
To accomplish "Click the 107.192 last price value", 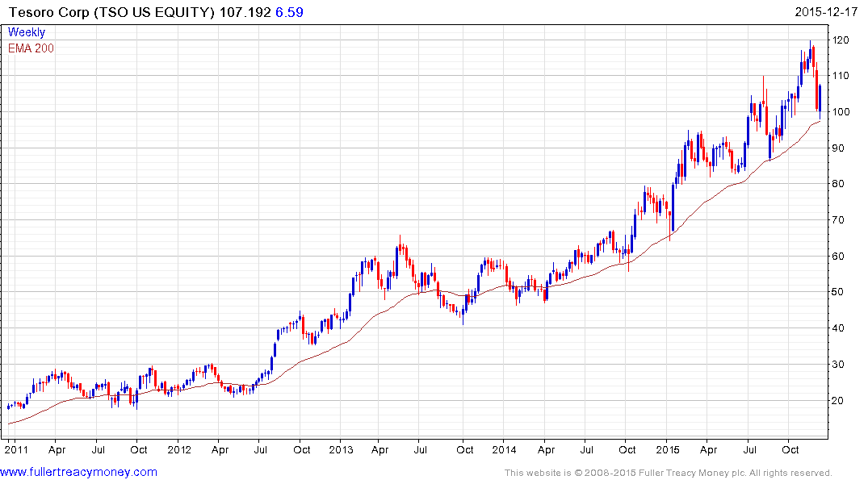I will point(245,12).
